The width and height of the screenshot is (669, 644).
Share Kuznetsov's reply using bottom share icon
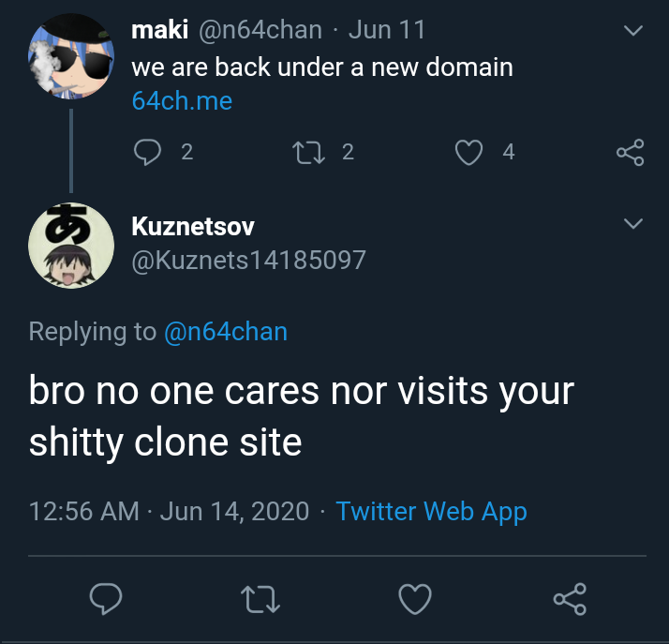570,598
